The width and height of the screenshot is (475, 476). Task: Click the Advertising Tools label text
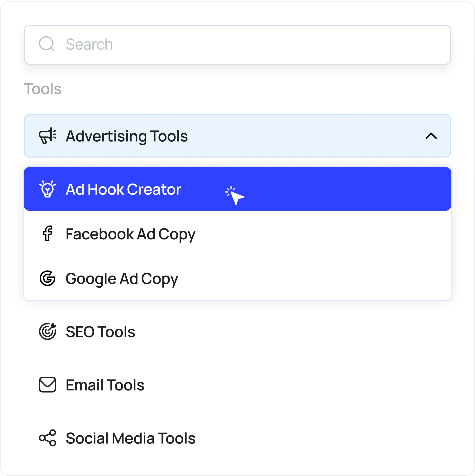coord(127,136)
